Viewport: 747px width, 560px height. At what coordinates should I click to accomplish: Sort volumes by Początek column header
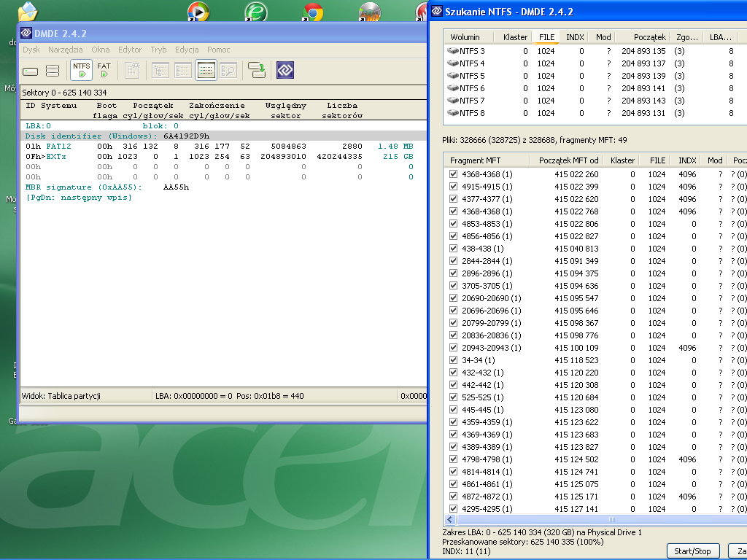[643, 37]
